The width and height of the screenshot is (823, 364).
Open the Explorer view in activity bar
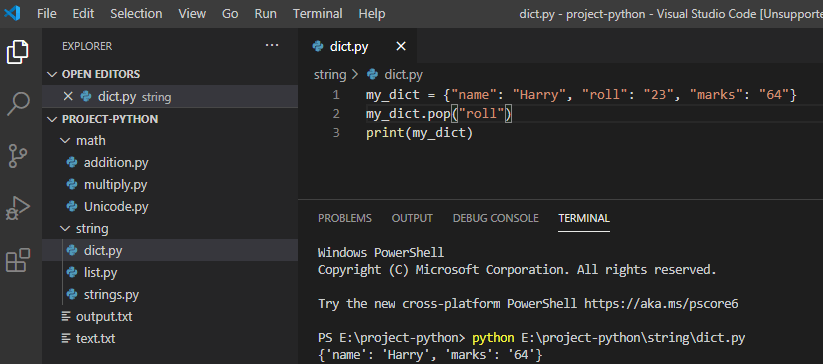point(17,52)
